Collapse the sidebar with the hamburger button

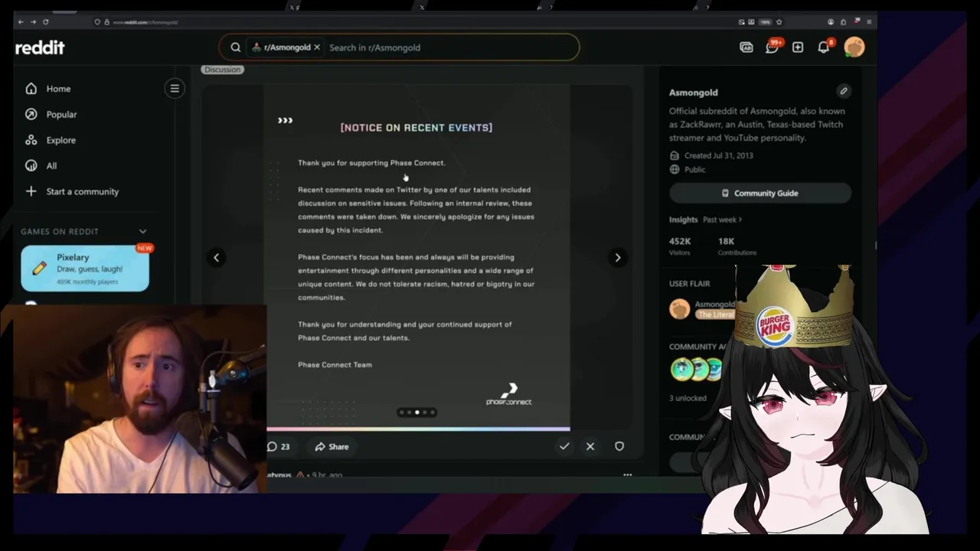pyautogui.click(x=175, y=89)
